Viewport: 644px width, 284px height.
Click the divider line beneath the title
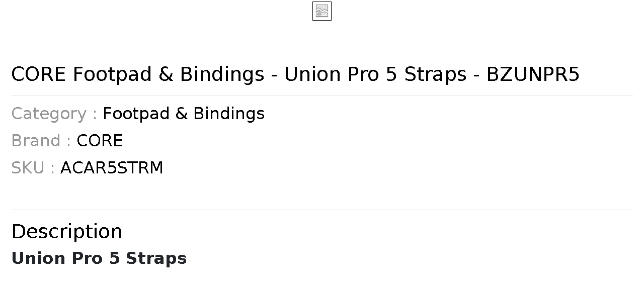point(322,96)
